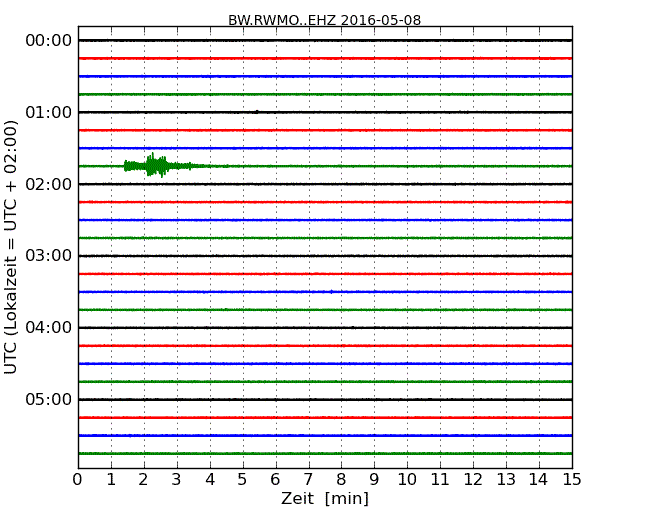Click the 02:00 time label
The height and width of the screenshot is (520, 650).
(x=49, y=184)
